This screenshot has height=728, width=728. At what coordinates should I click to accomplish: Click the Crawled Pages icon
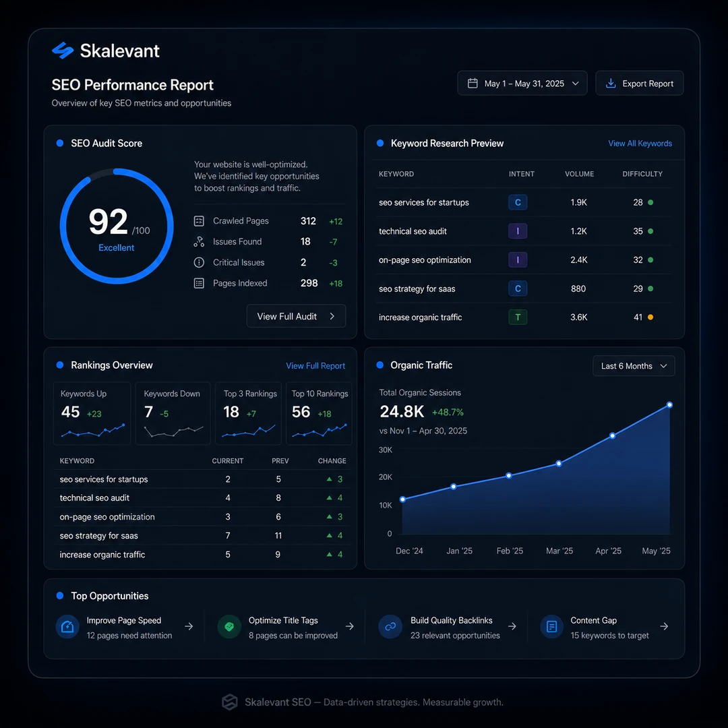pyautogui.click(x=199, y=221)
